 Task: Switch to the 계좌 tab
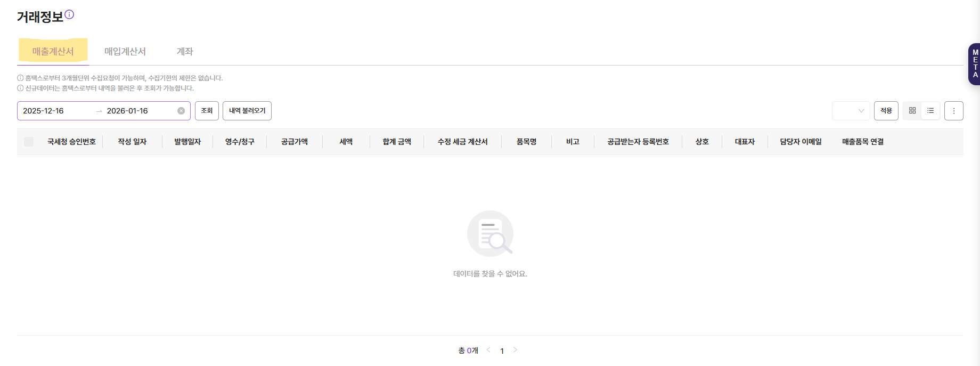tap(185, 52)
